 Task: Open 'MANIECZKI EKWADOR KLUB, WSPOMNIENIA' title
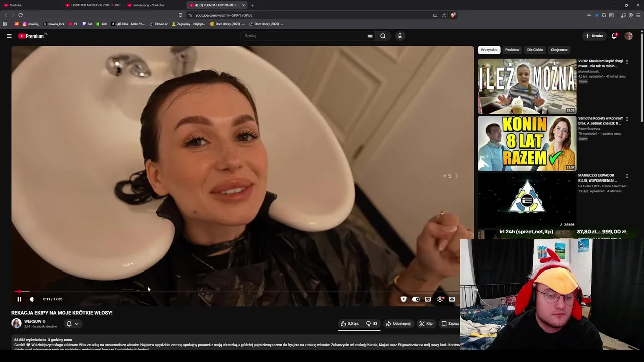pos(597,178)
